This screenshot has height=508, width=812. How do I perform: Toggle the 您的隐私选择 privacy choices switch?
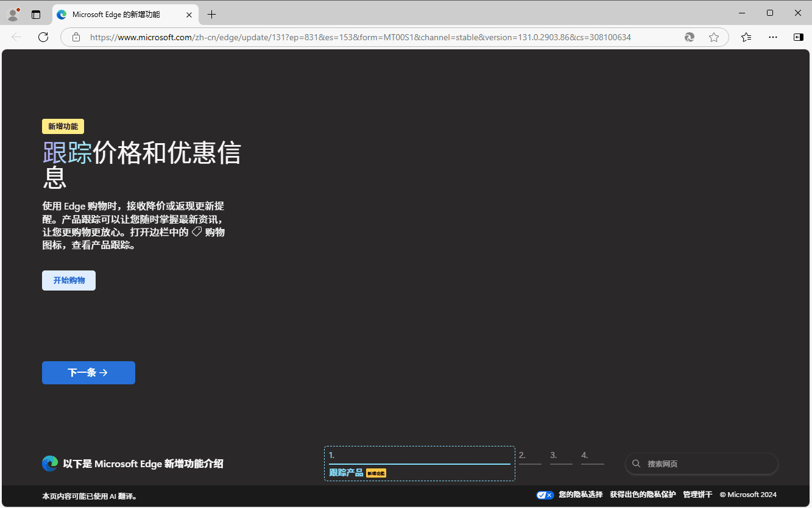pyautogui.click(x=545, y=495)
